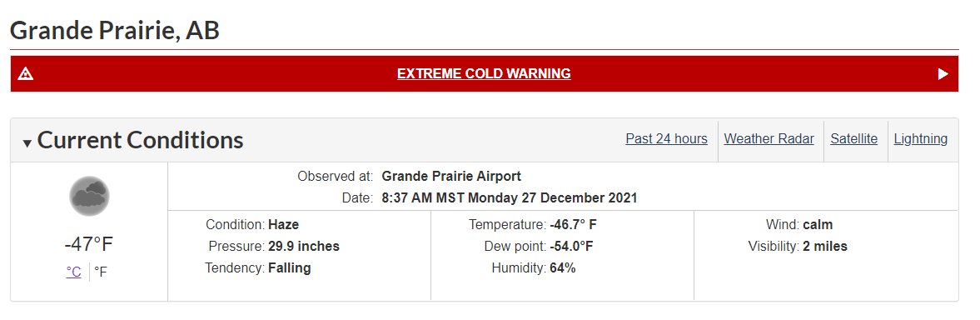Open the Weather Radar link
This screenshot has width=980, height=320.
(769, 138)
